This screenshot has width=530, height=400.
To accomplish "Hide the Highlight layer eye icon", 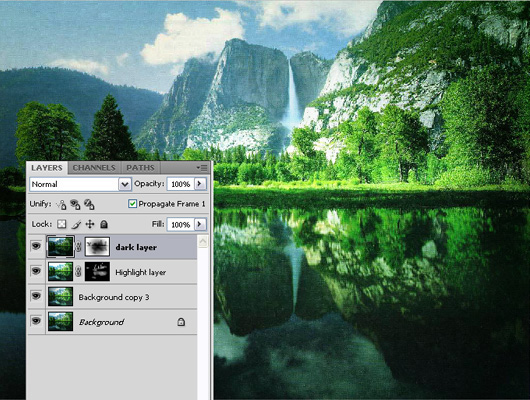I will coord(36,271).
